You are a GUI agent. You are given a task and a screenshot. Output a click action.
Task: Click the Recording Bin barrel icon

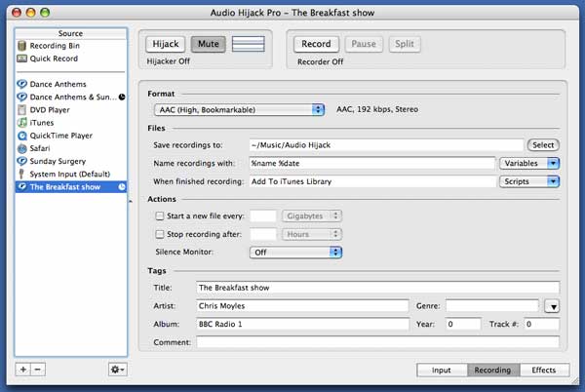click(22, 46)
